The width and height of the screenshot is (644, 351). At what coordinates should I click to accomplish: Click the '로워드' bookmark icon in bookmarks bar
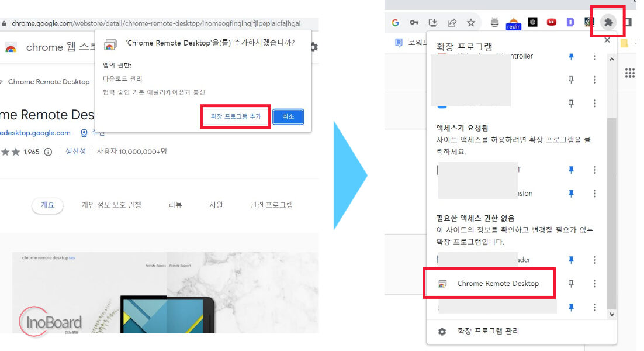point(399,42)
